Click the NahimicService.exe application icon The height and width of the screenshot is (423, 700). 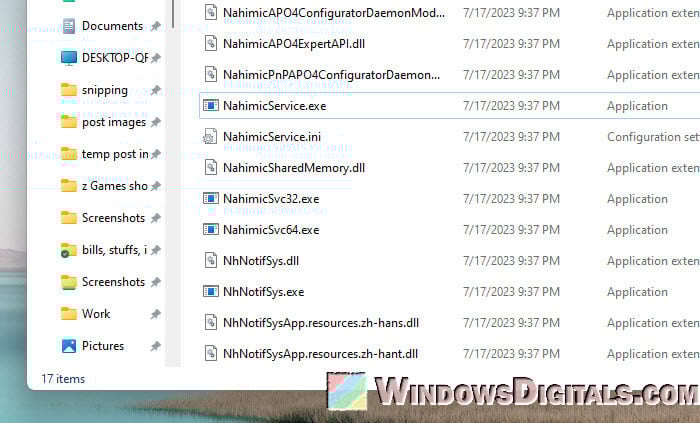pos(211,105)
